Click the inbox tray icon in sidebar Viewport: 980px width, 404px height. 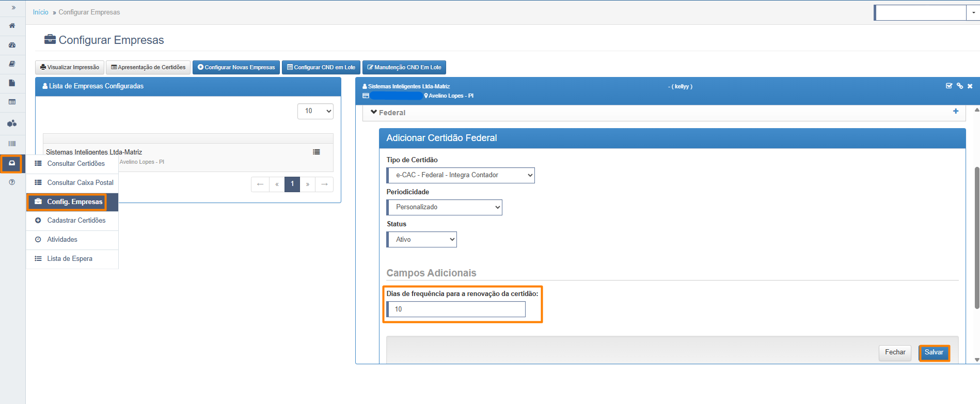(12, 163)
